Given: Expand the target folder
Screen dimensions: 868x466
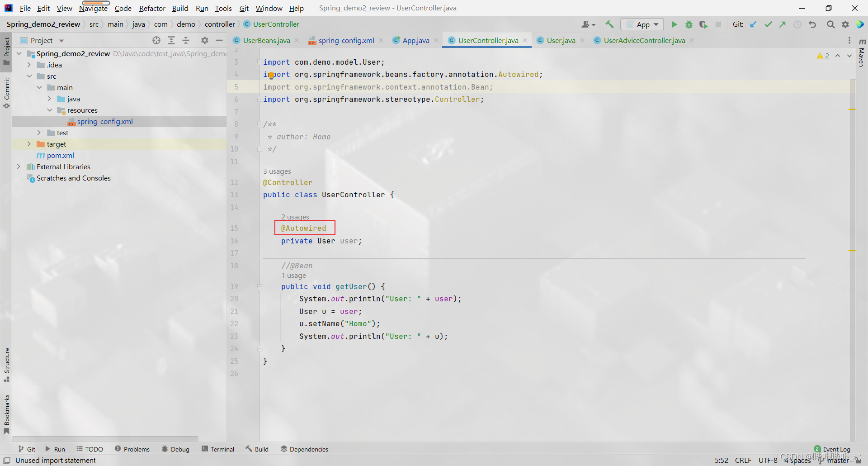Looking at the screenshot, I should click(x=29, y=144).
